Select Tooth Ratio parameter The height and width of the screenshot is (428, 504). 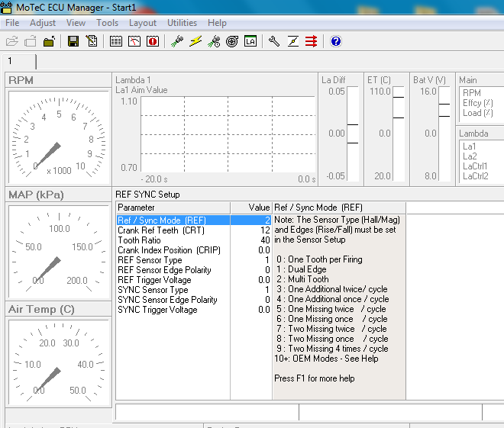pos(139,240)
